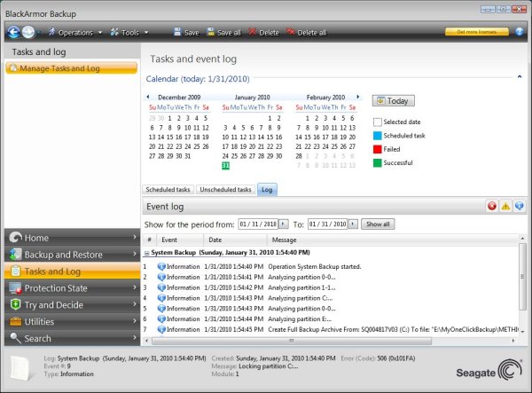Click the Forward navigation arrow icon
Screen dimensions: 532x393
point(28,33)
